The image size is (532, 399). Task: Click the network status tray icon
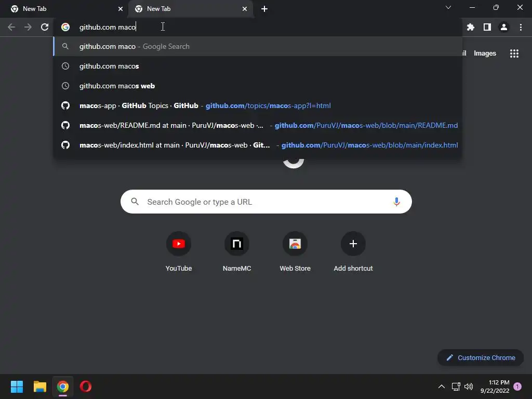tap(456, 387)
